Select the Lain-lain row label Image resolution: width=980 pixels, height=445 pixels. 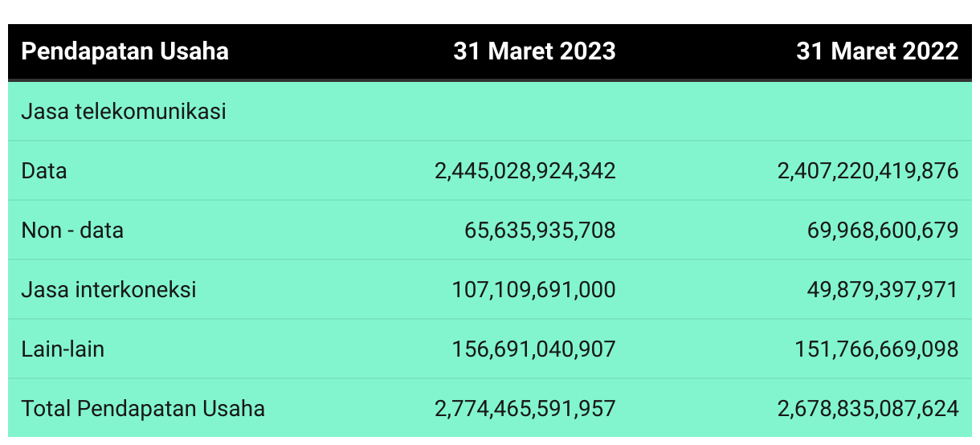coord(63,349)
